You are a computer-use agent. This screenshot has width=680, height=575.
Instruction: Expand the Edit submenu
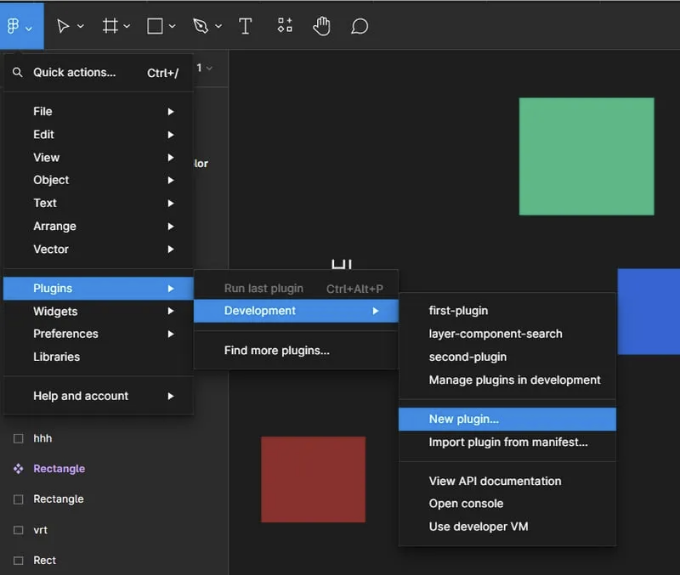pyautogui.click(x=98, y=134)
